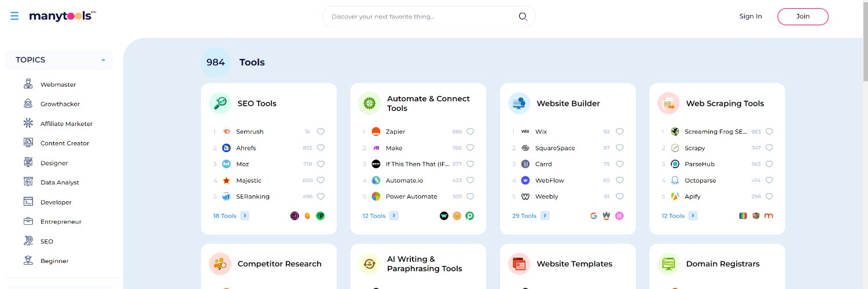
Task: Favorite Power Automate using the heart
Action: click(x=470, y=197)
